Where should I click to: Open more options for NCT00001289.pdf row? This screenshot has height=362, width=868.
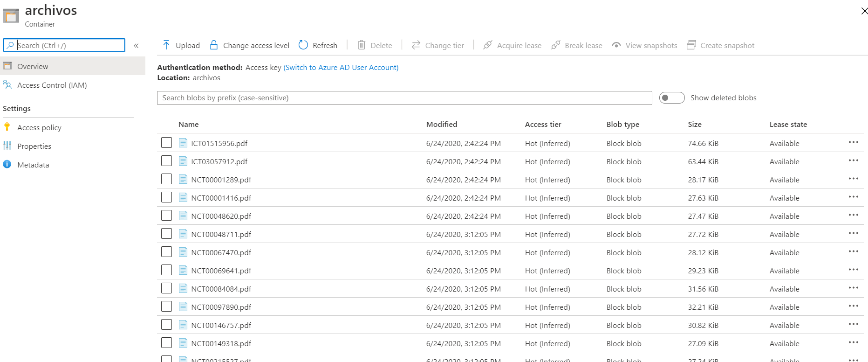(853, 179)
